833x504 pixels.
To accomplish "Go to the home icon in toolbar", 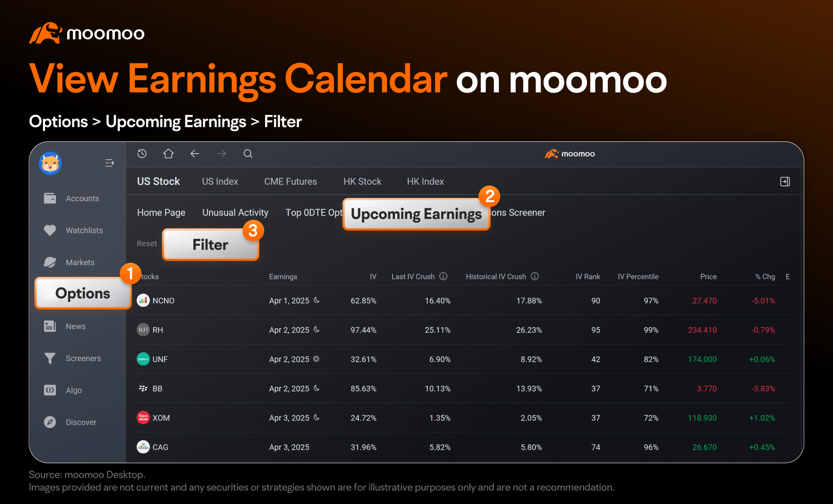I will [x=168, y=154].
